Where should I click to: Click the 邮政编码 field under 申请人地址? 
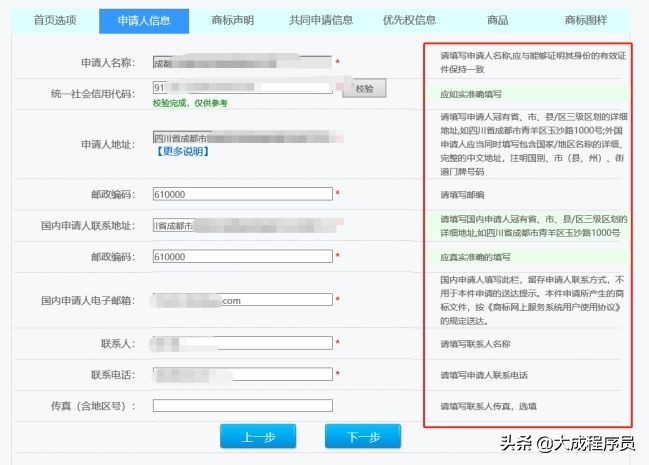(243, 194)
